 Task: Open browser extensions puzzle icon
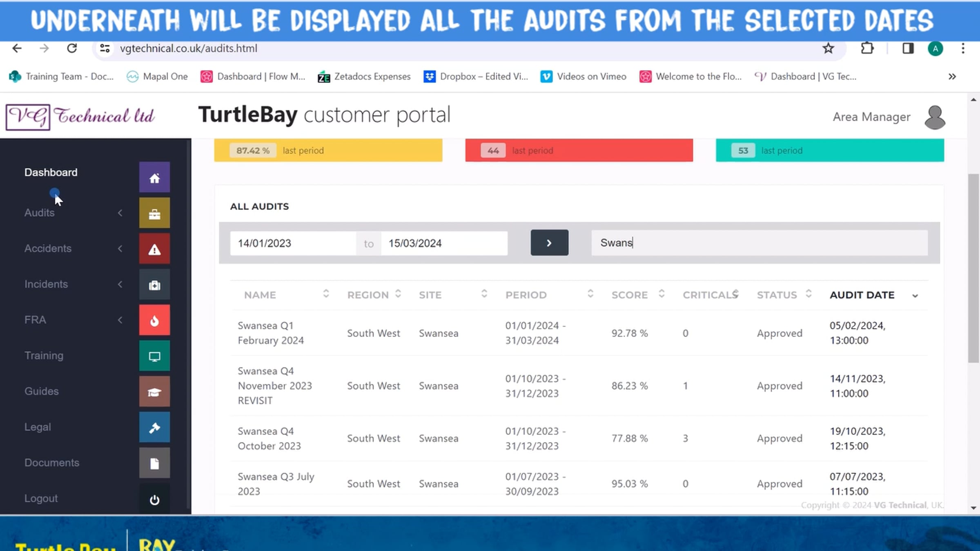(x=867, y=48)
